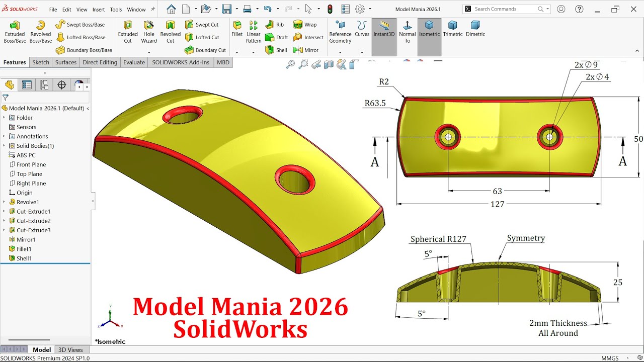Use the Shell feature in ribbon
644x362 pixels.
point(276,50)
